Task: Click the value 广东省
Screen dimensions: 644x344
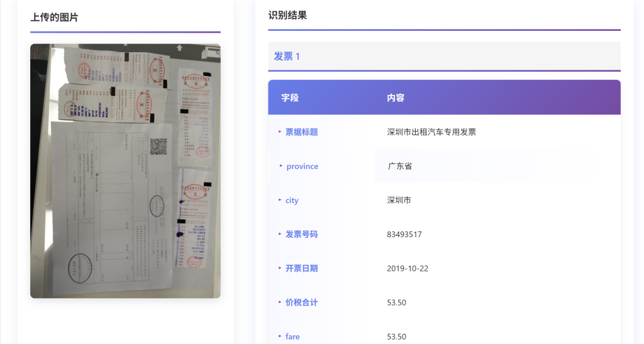Action: tap(400, 166)
